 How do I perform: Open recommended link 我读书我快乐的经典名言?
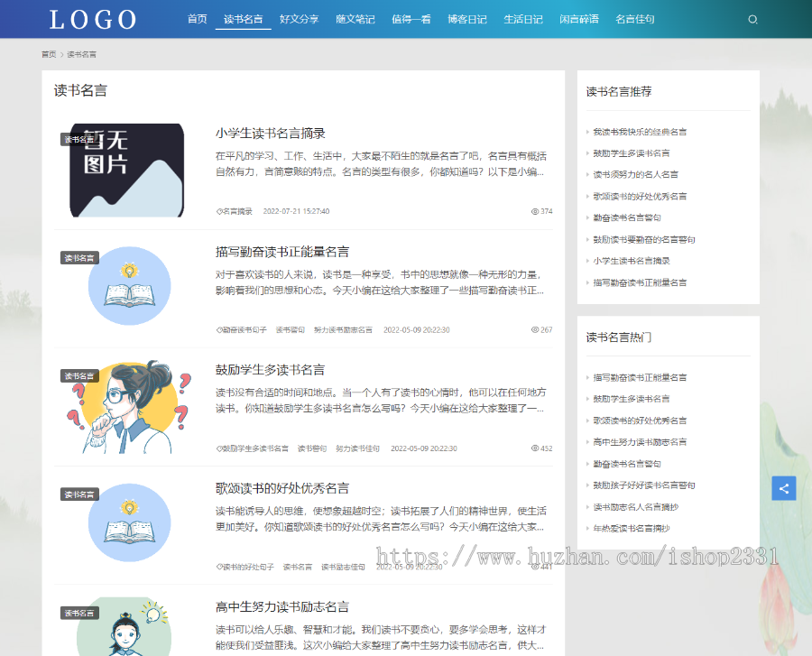click(640, 132)
